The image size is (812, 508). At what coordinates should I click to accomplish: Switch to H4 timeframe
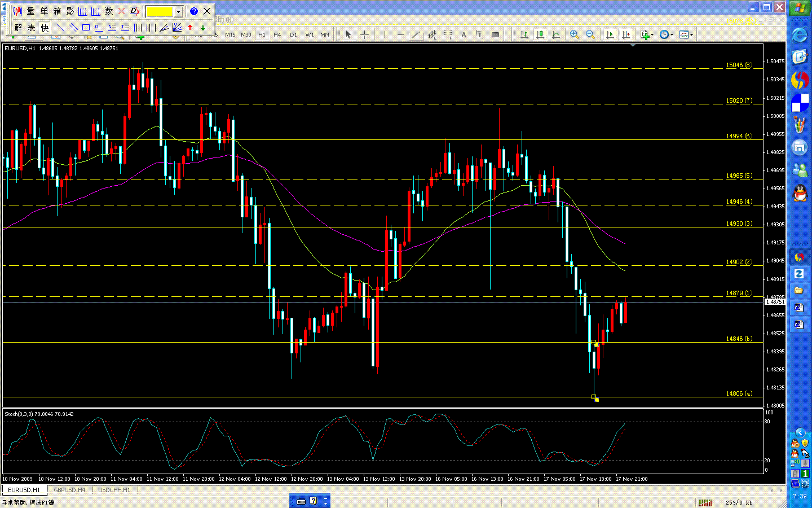tap(277, 34)
